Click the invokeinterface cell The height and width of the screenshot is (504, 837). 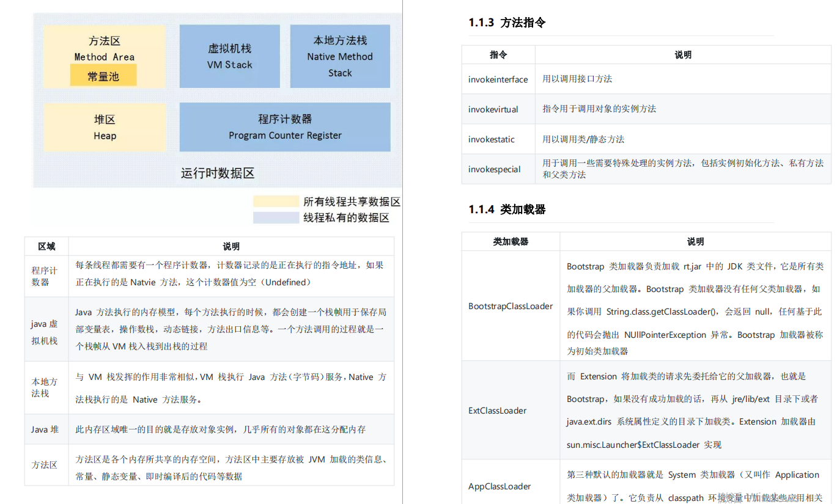[x=498, y=79]
